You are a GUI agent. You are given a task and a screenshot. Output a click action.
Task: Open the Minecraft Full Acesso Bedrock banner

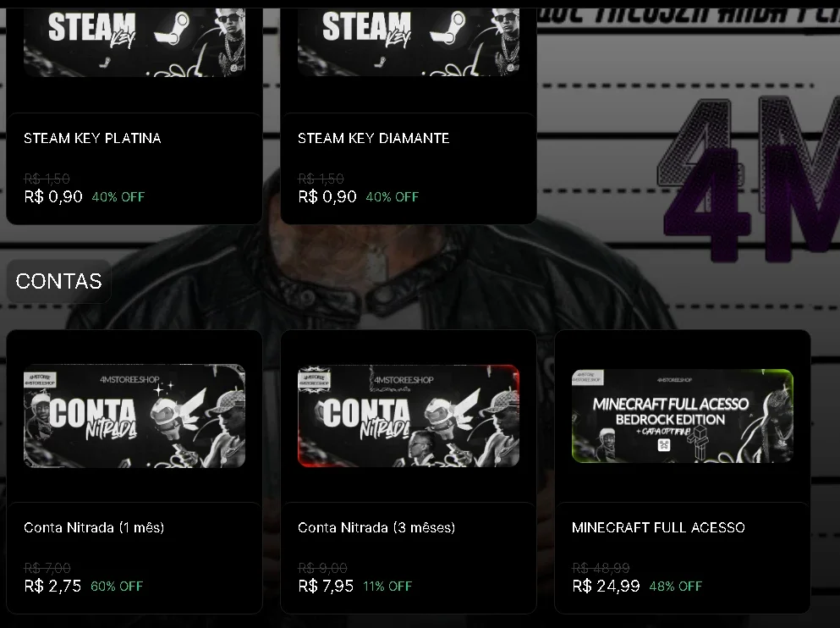[x=683, y=416]
